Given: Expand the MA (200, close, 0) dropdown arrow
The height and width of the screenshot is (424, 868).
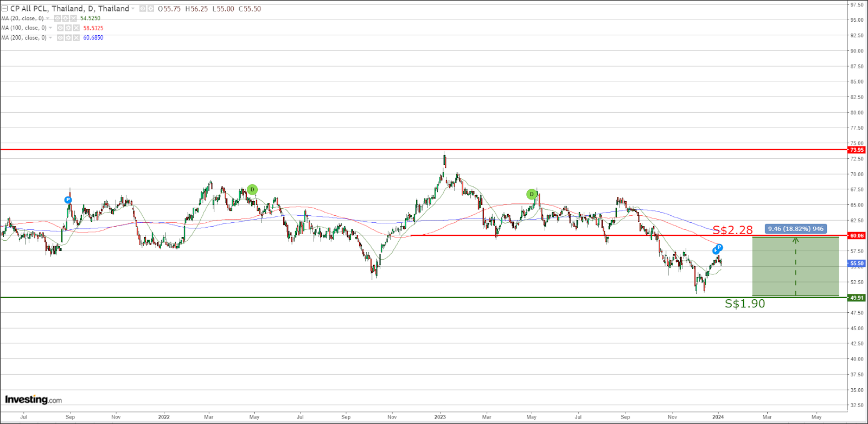Looking at the screenshot, I should click(50, 38).
